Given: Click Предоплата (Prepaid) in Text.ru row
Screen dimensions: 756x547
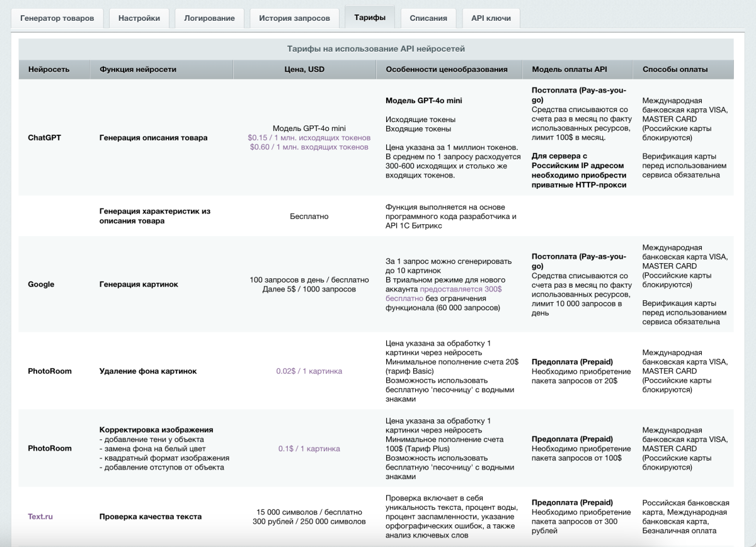Looking at the screenshot, I should click(x=572, y=503).
